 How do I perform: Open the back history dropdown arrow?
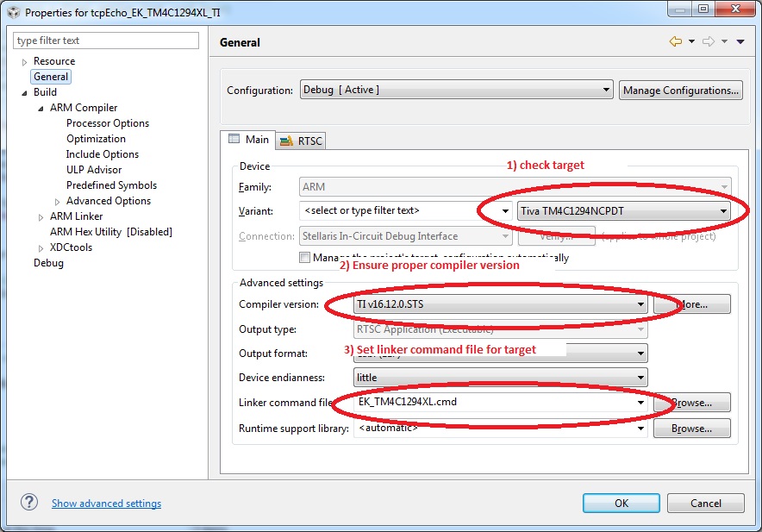[691, 42]
